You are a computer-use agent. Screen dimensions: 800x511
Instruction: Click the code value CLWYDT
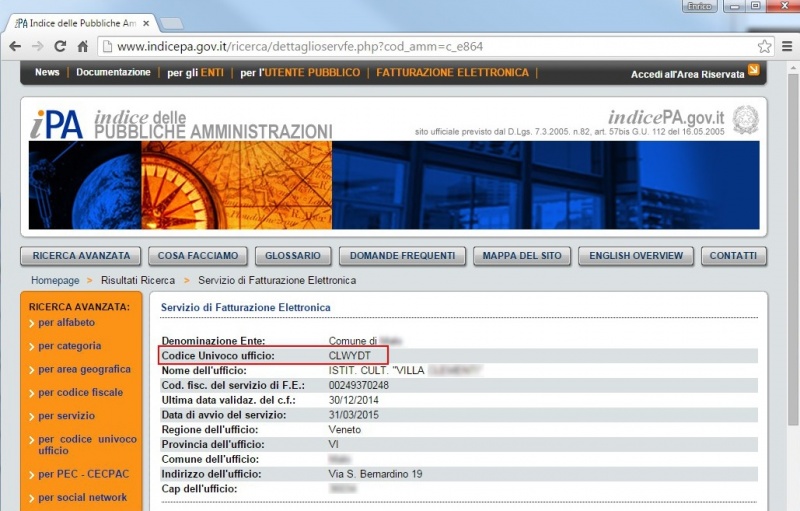(349, 356)
